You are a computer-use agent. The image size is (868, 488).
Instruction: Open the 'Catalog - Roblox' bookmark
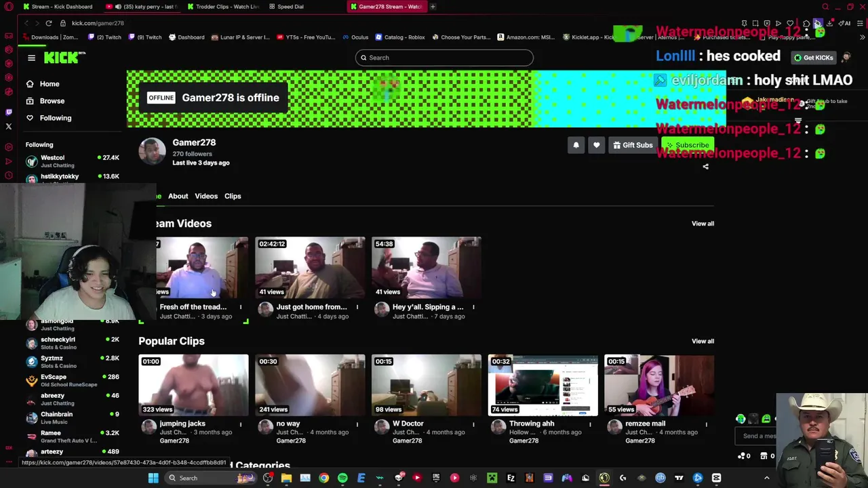point(400,37)
